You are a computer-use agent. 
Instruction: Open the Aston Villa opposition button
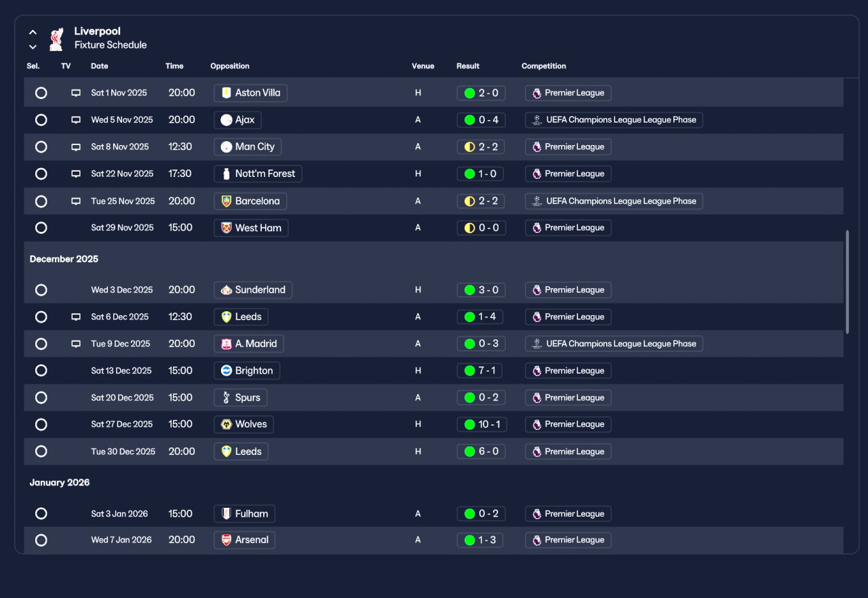(x=250, y=93)
